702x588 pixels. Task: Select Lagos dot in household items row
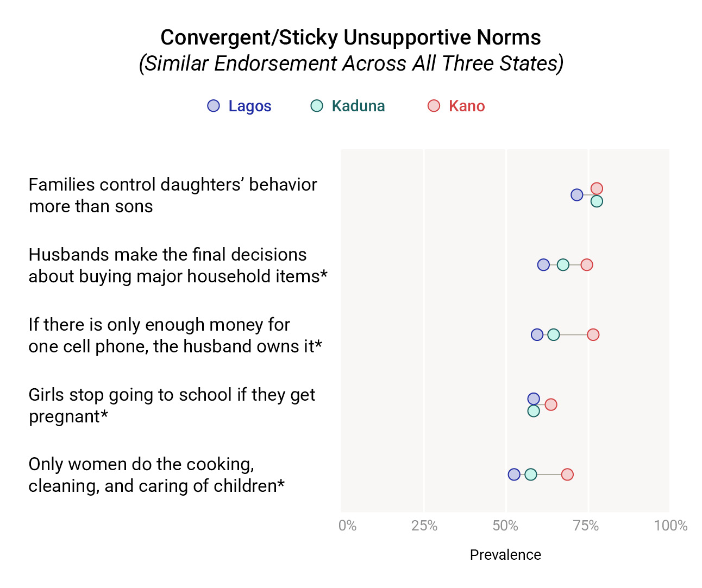tap(543, 265)
